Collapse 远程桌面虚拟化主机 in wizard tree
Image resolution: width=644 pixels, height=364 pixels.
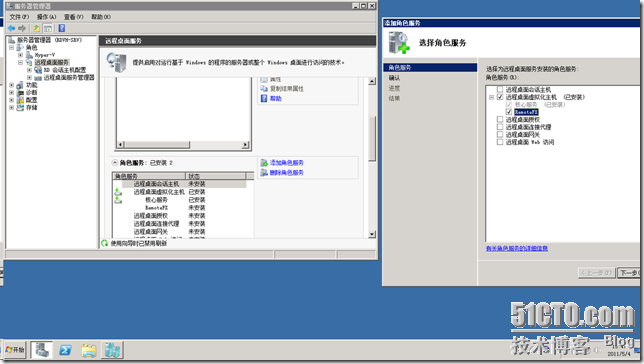coord(491,97)
